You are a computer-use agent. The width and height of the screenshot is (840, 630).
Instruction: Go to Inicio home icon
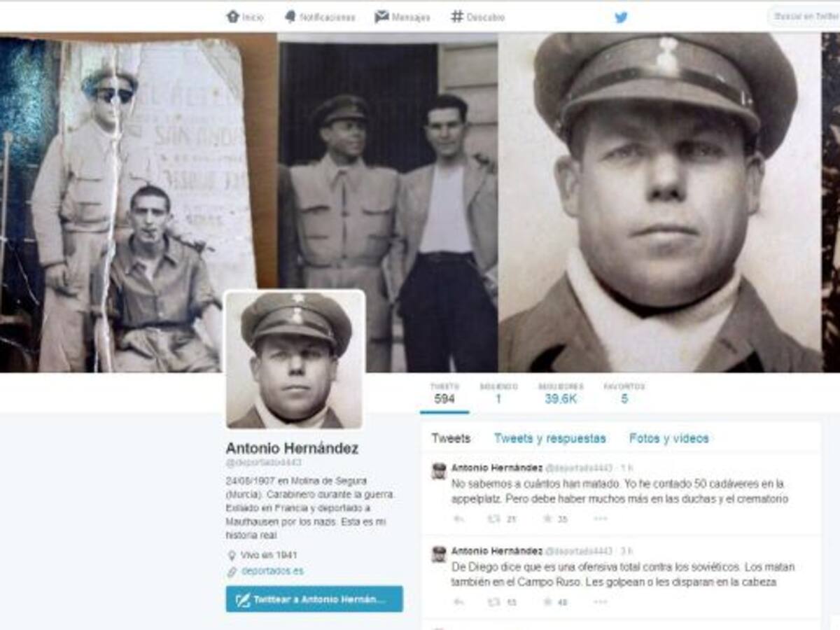pos(245,17)
